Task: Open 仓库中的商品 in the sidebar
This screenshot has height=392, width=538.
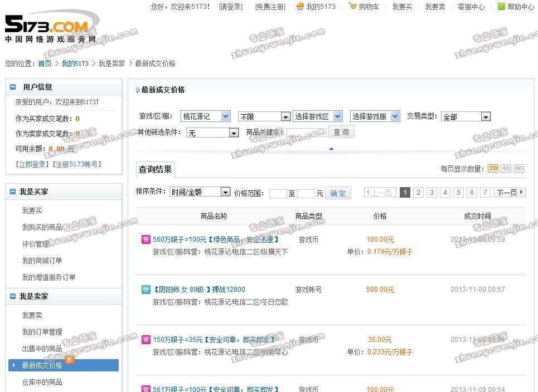Action: [42, 382]
